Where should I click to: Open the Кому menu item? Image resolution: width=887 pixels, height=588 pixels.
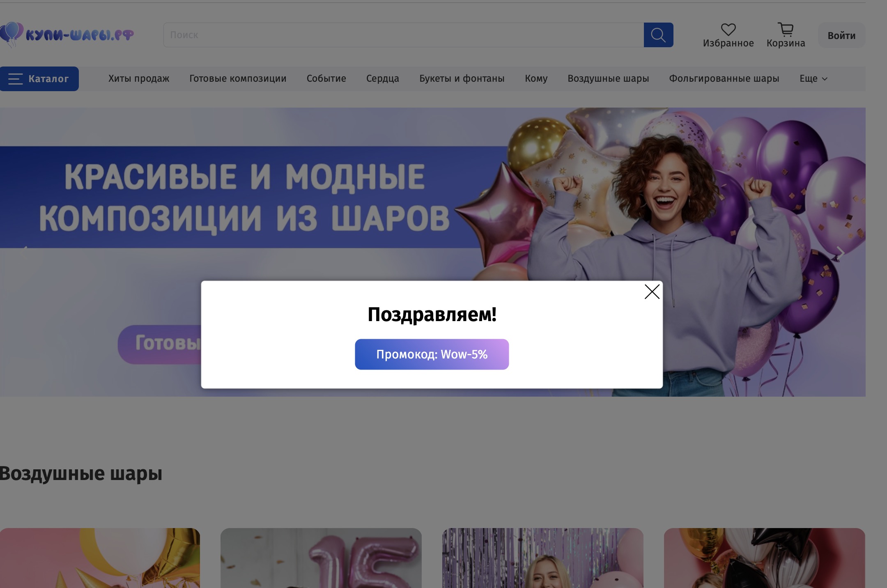(x=536, y=79)
